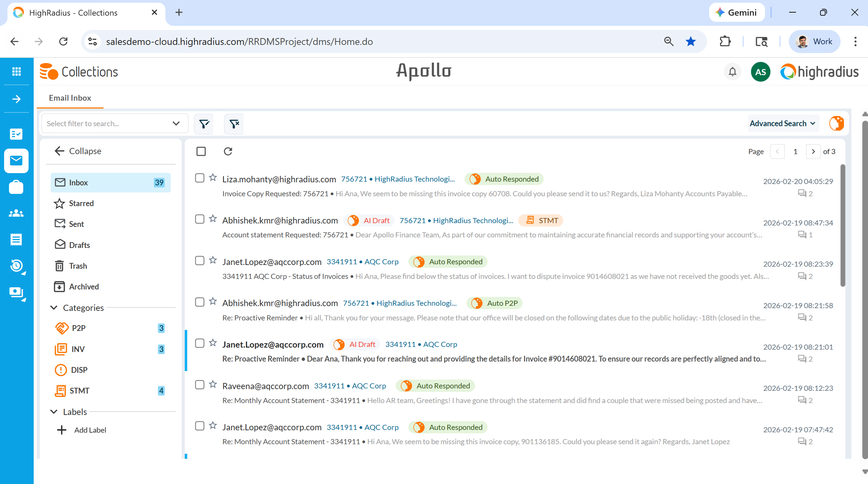
Task: Expand the Advanced Search dropdown
Action: (x=783, y=123)
